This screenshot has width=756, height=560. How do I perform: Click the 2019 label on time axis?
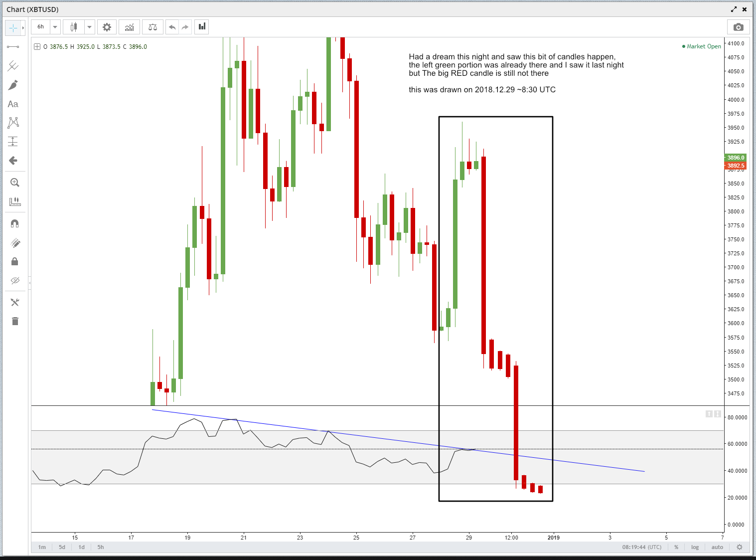click(x=554, y=538)
